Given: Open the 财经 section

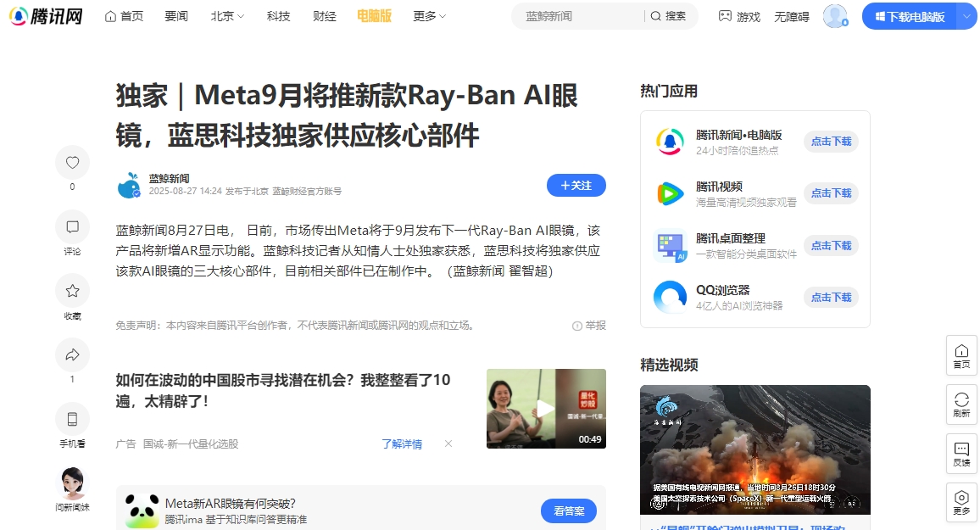Looking at the screenshot, I should 325,16.
